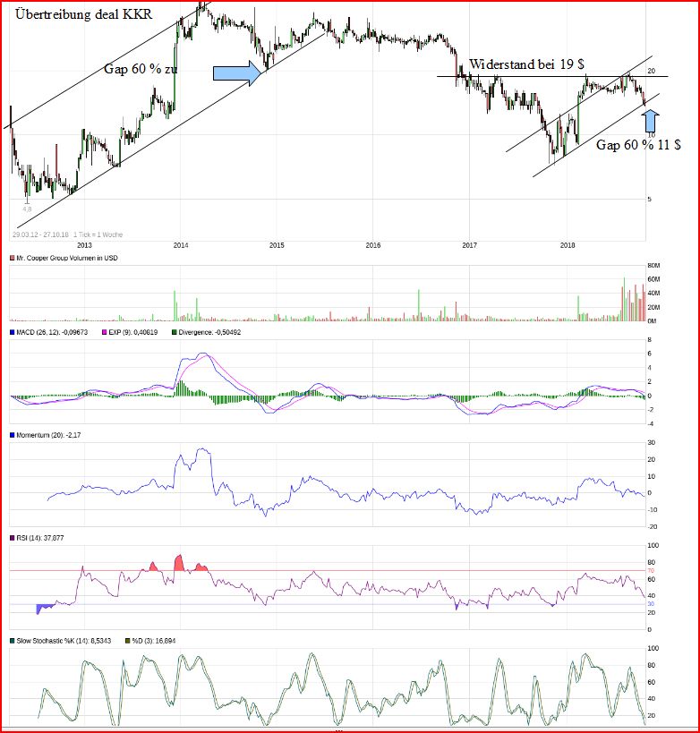The height and width of the screenshot is (733, 700).
Task: Click the olive %D (3) legend swatch
Action: click(128, 641)
